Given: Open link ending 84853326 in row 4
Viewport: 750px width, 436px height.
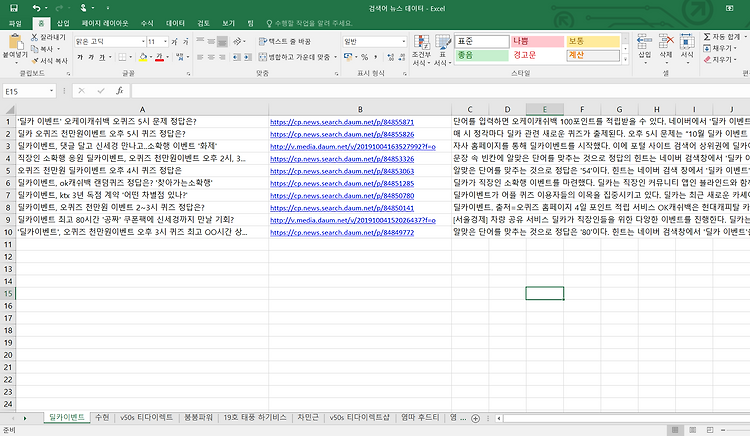Looking at the screenshot, I should tap(342, 159).
